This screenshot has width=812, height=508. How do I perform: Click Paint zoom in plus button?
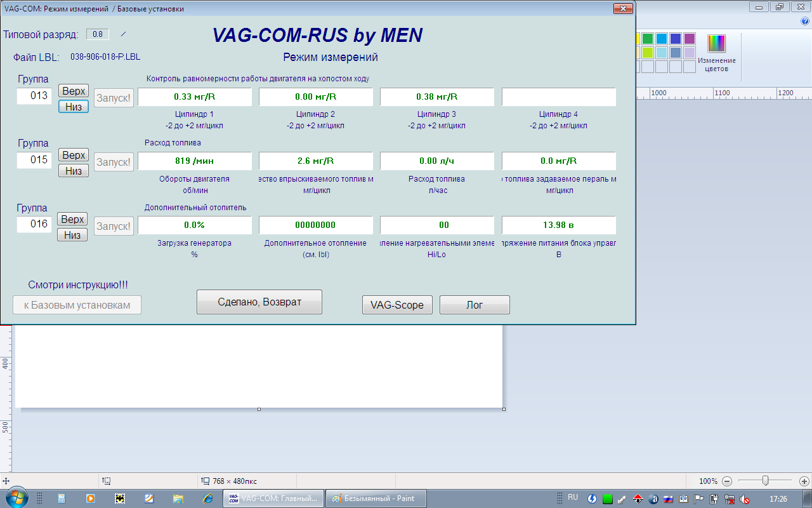point(804,481)
